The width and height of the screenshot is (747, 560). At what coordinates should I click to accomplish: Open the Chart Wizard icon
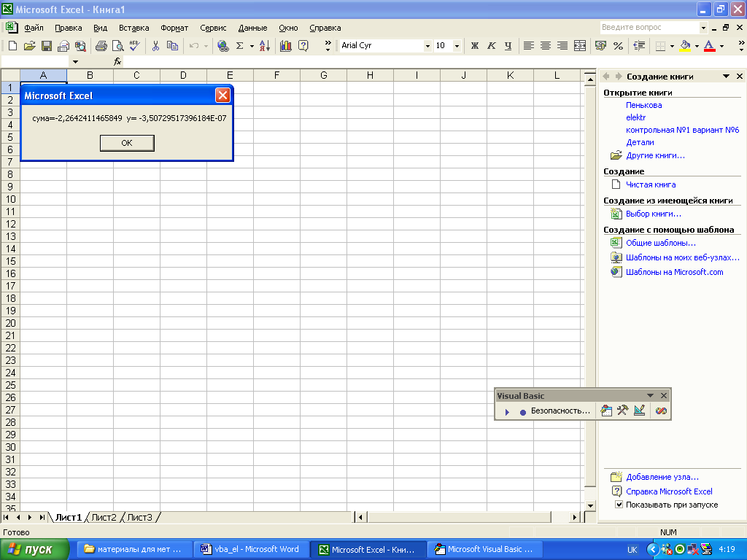286,46
